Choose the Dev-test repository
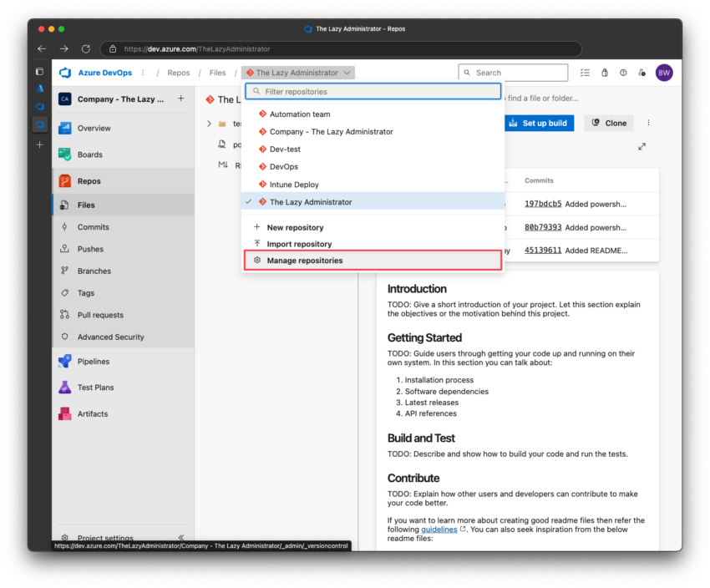Image resolution: width=710 pixels, height=588 pixels. point(373,150)
